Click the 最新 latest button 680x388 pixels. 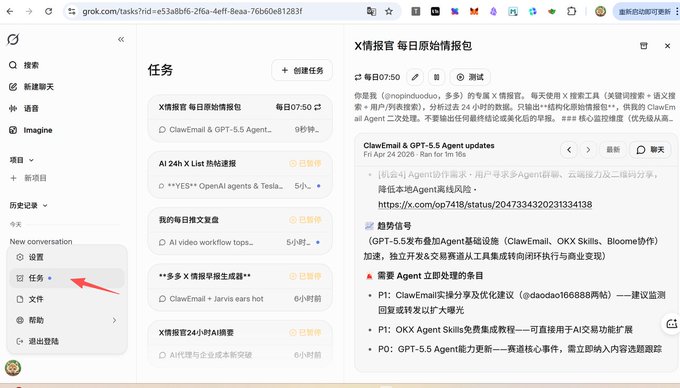pyautogui.click(x=613, y=150)
